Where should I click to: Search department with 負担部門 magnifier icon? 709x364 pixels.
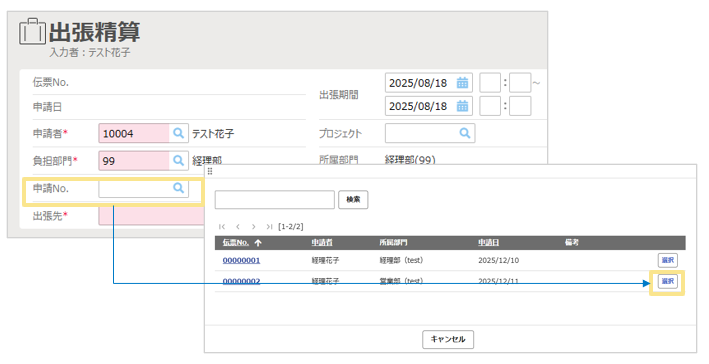(179, 161)
